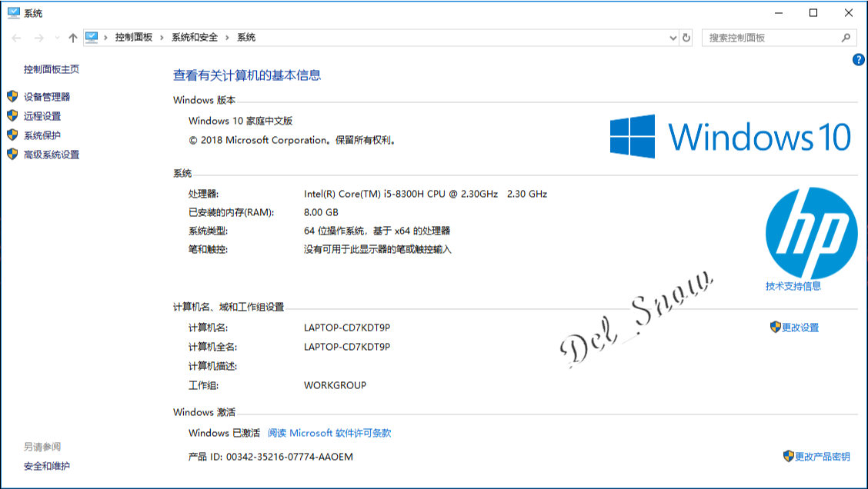Open address bar history dropdown

[673, 38]
